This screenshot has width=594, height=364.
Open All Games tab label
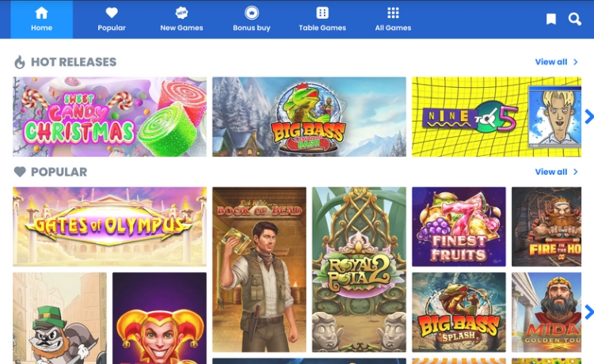click(393, 28)
